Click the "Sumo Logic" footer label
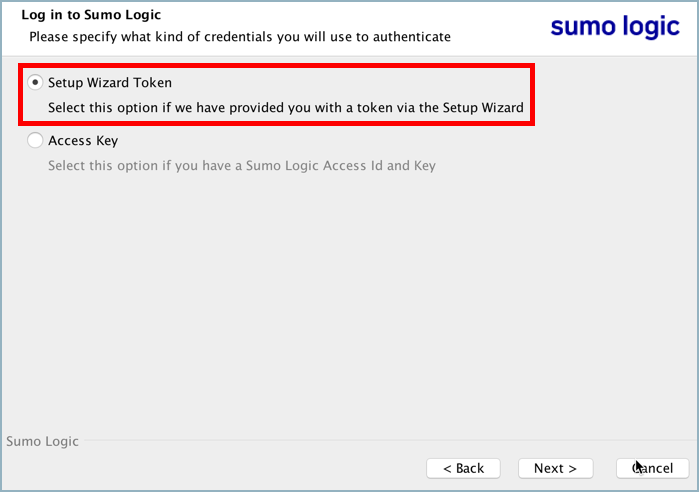This screenshot has width=699, height=492. coord(42,441)
